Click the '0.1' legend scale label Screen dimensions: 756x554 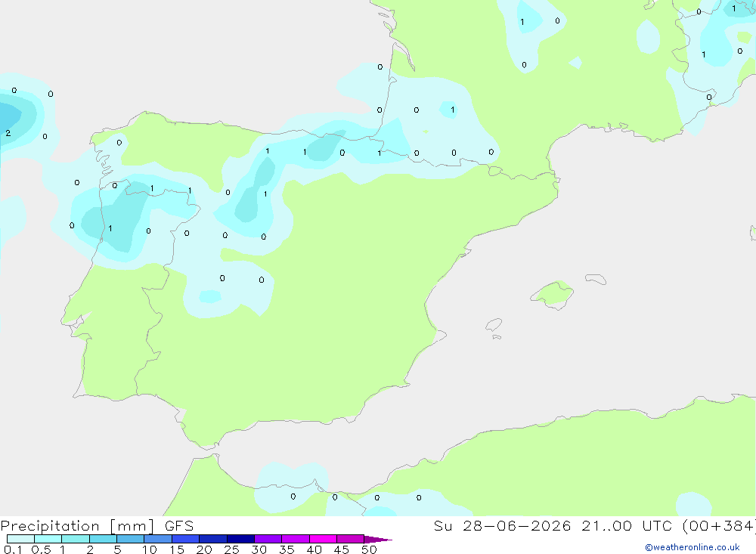[x=13, y=549]
